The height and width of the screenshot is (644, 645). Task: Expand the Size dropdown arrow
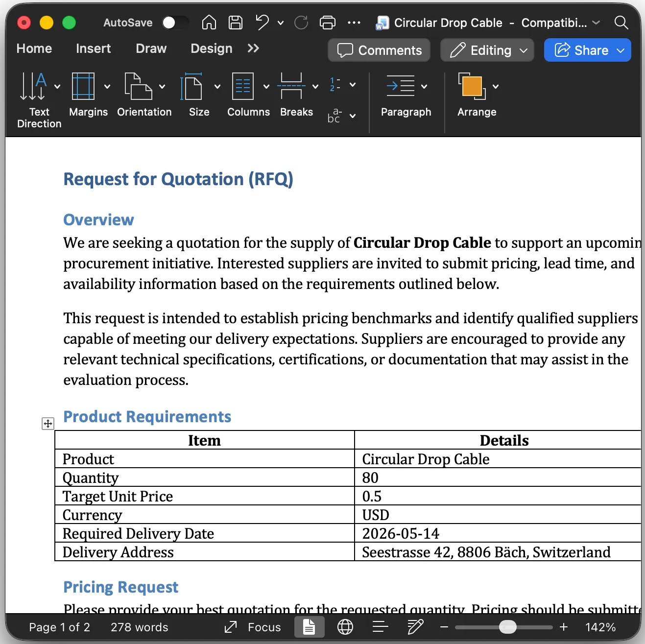tap(217, 86)
